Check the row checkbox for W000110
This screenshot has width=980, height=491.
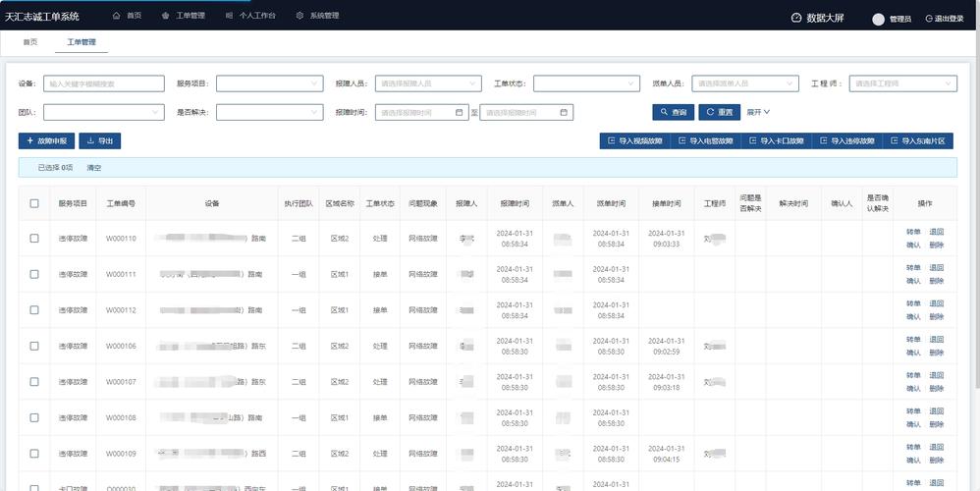pos(34,239)
